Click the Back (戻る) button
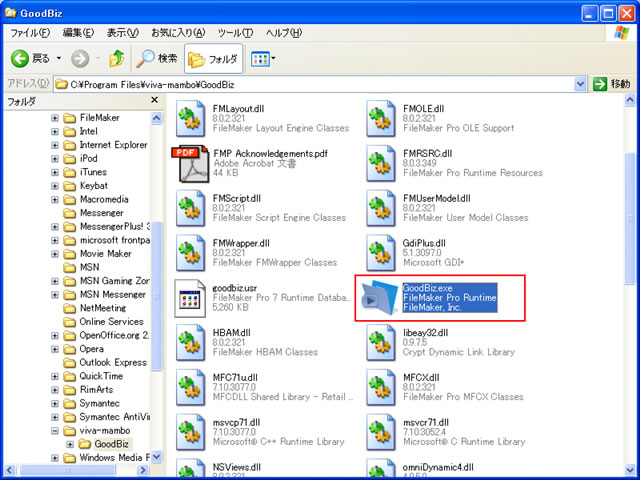Viewport: 640px width, 480px height. click(x=30, y=58)
